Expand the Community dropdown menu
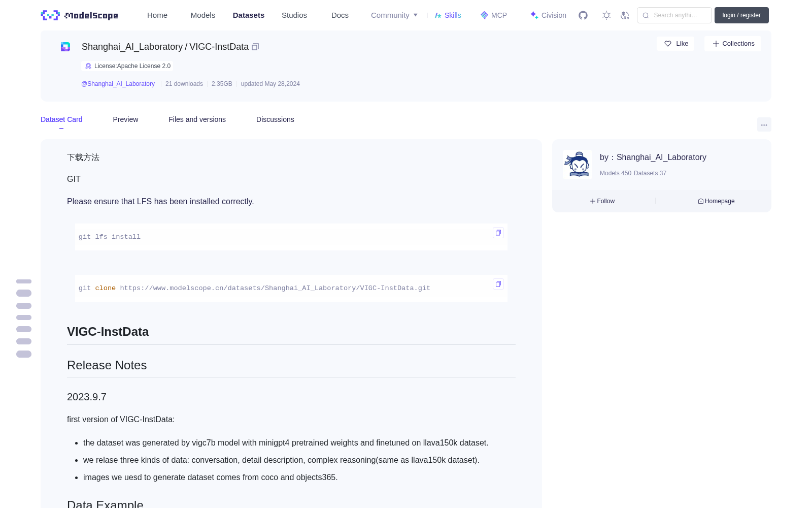The image size is (812, 508). click(394, 15)
